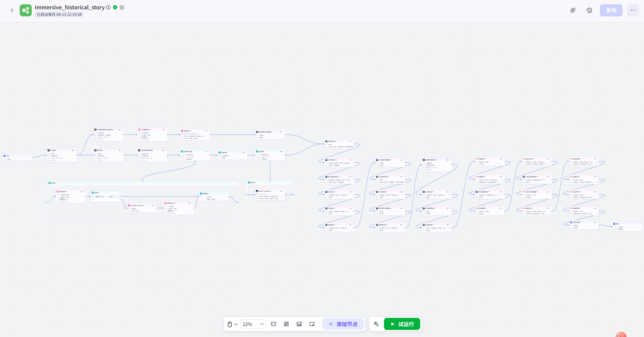Select the 图像生成_1 node
Image resolution: width=644 pixels, height=337 pixels.
tap(179, 208)
